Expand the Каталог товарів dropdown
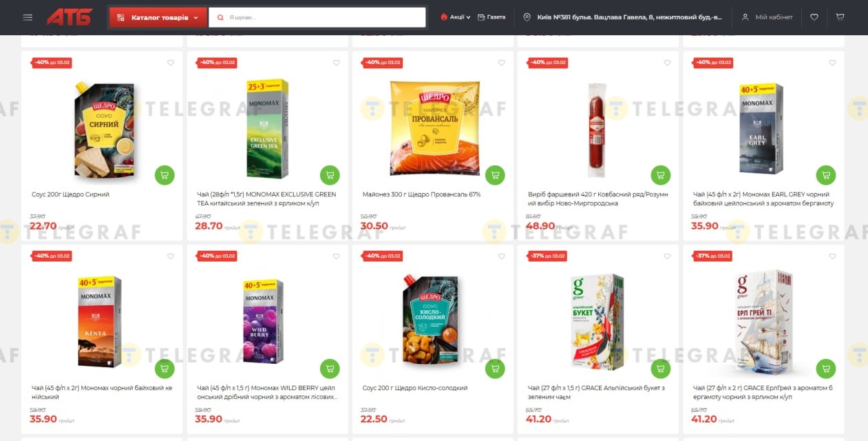 [158, 17]
